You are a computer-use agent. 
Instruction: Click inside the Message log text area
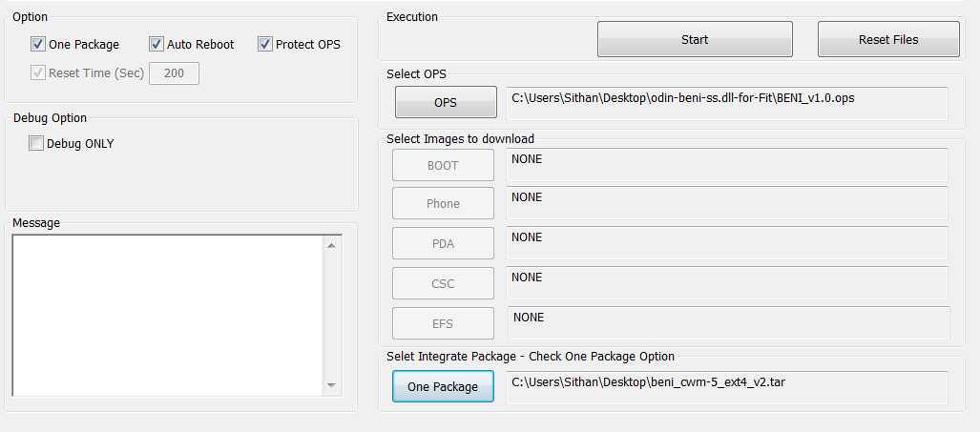pos(168,316)
